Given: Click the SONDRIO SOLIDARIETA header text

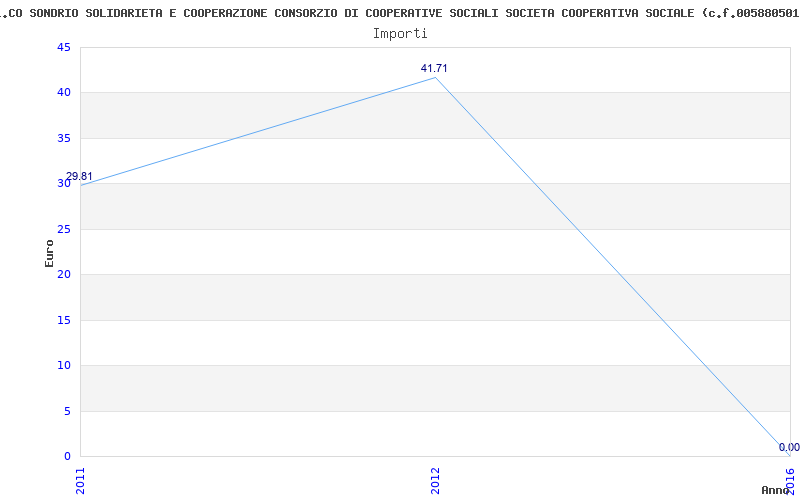Looking at the screenshot, I should pyautogui.click(x=96, y=13).
